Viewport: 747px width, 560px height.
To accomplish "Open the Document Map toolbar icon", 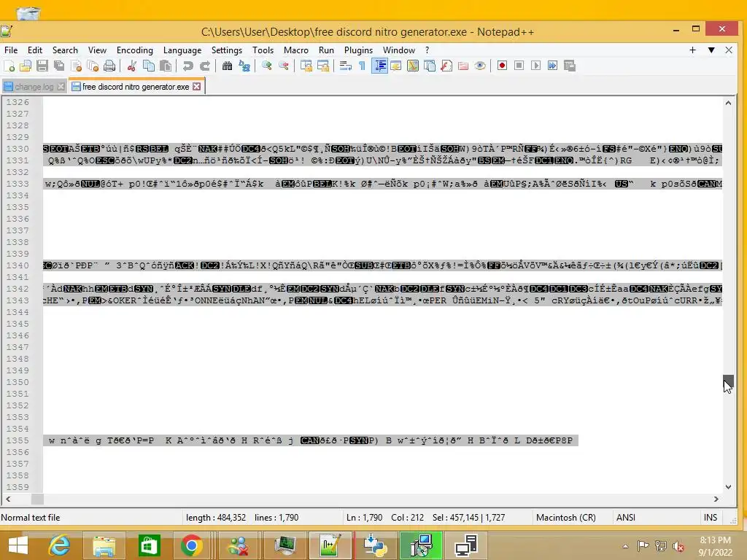I will [x=413, y=66].
